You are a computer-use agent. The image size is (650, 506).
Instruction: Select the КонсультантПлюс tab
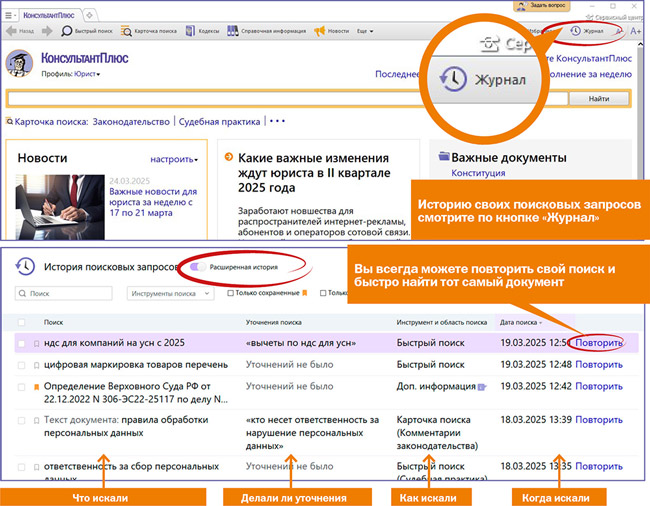click(49, 15)
